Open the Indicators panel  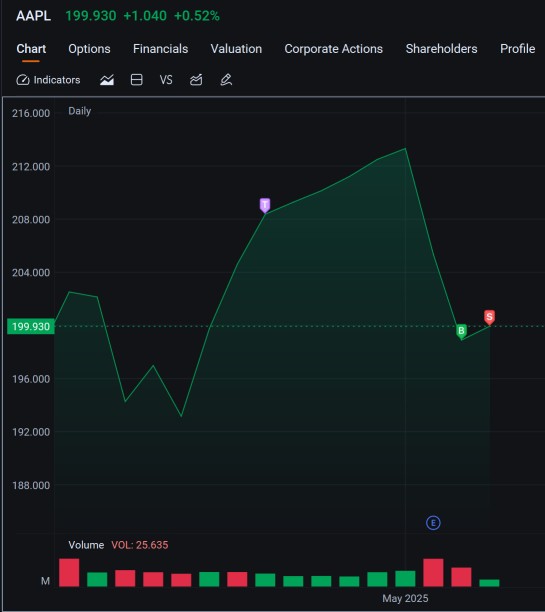click(x=48, y=80)
